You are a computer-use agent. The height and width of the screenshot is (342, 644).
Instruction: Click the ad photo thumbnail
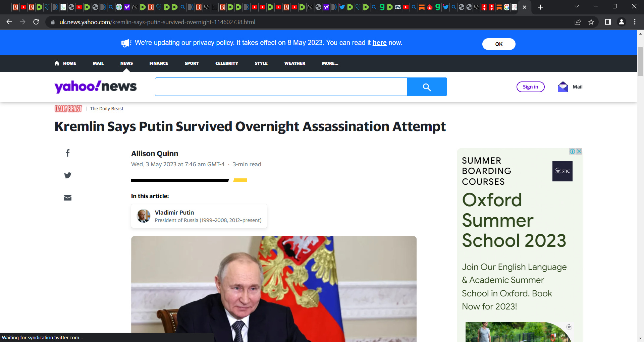click(519, 332)
